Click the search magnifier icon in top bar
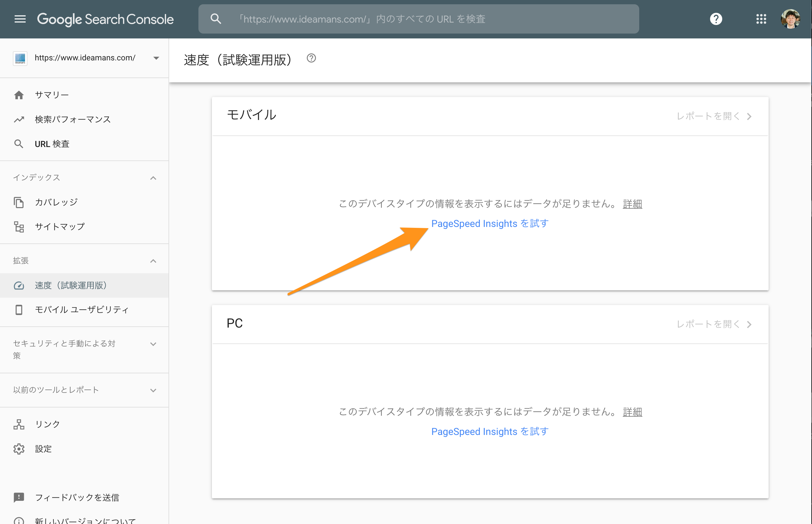 216,19
